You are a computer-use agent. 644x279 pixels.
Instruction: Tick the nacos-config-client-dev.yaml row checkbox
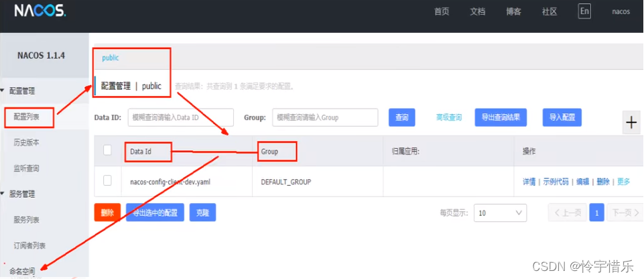tap(107, 180)
